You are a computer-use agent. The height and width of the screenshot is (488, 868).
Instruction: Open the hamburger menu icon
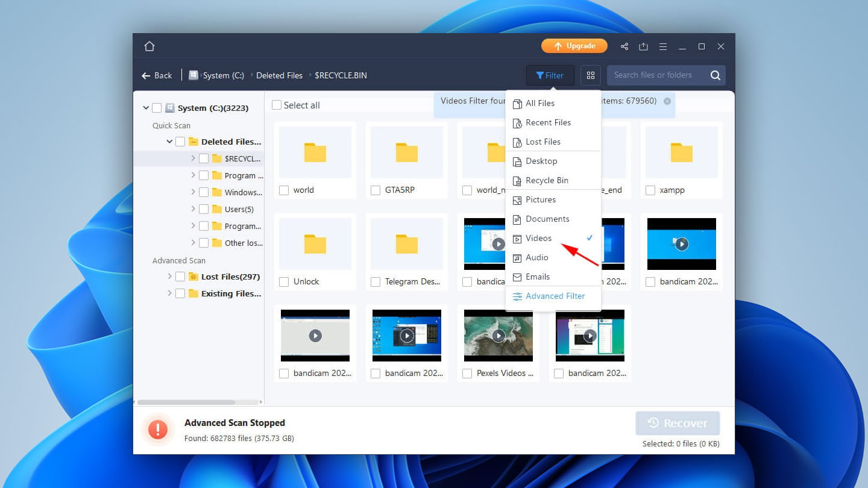point(662,46)
